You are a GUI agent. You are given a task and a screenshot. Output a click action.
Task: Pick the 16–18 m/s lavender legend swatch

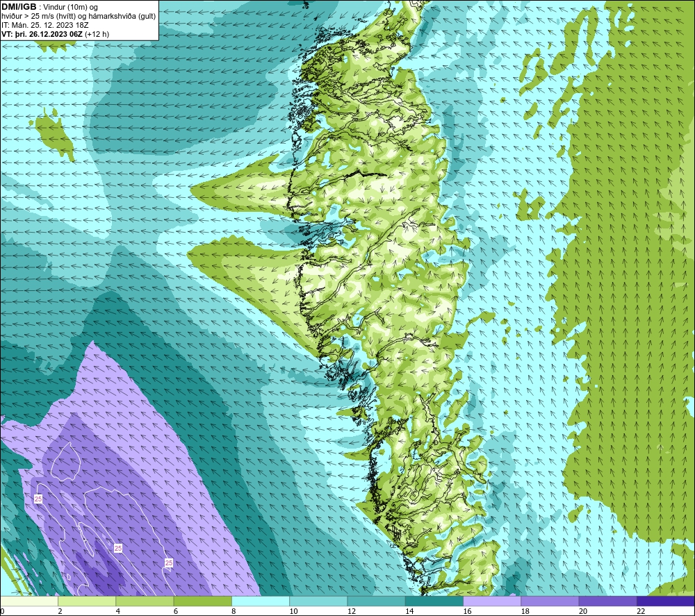pyautogui.click(x=492, y=601)
